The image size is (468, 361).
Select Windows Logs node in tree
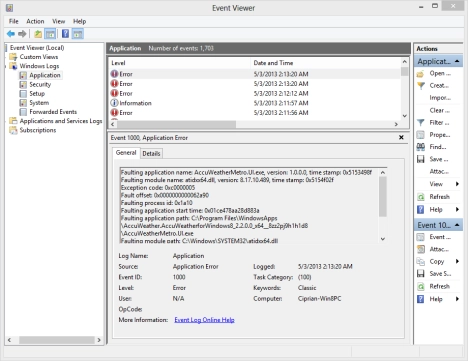pyautogui.click(x=39, y=66)
